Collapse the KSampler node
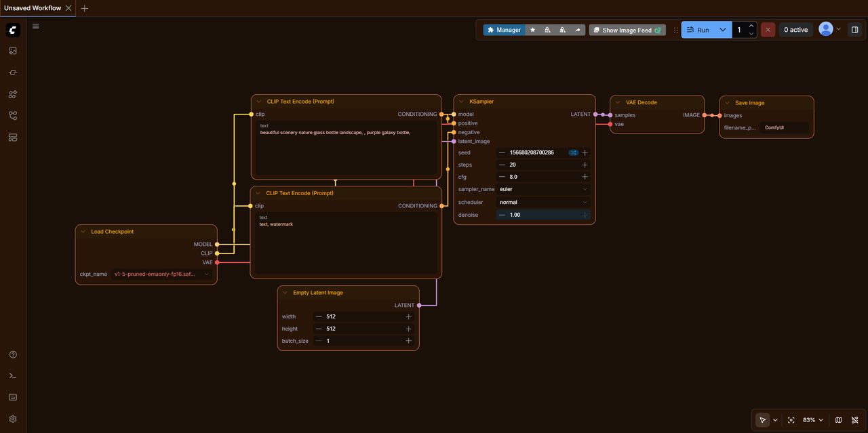This screenshot has height=433, width=868. point(461,102)
